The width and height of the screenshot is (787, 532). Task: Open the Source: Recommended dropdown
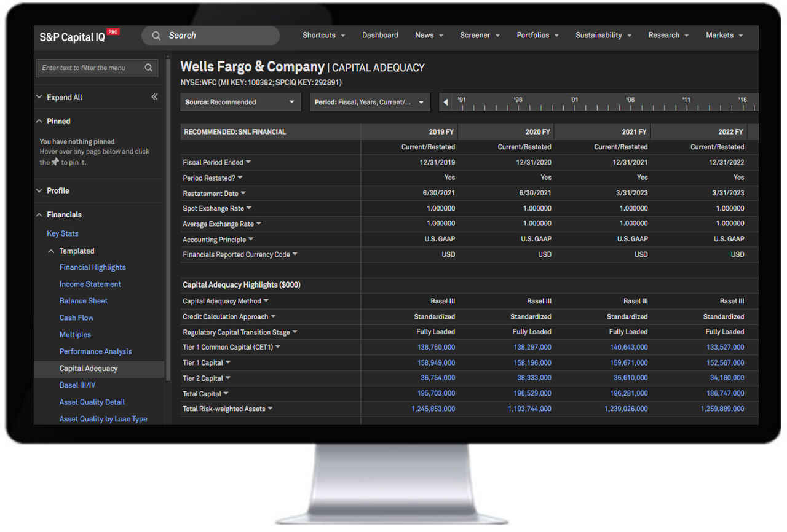pyautogui.click(x=240, y=102)
